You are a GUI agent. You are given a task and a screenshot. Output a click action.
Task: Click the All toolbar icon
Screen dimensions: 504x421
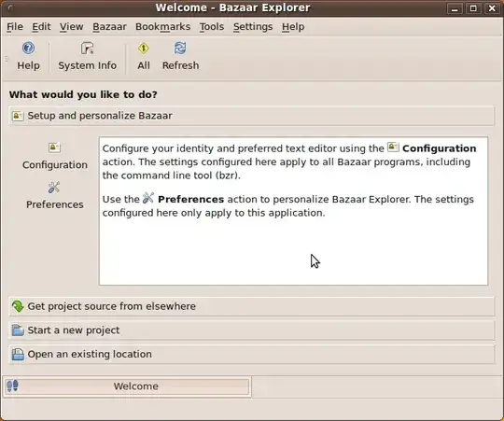pos(144,49)
